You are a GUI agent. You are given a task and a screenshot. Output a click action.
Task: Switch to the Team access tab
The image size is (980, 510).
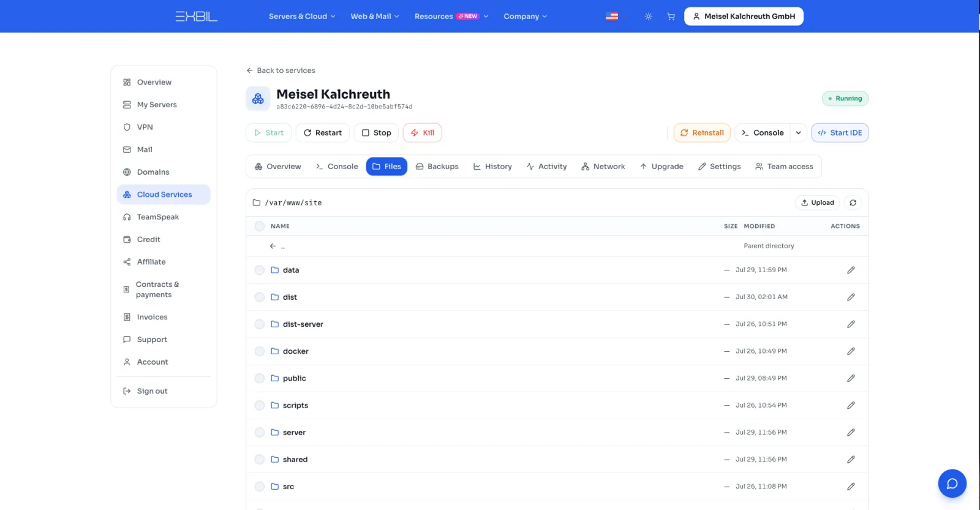coord(785,167)
